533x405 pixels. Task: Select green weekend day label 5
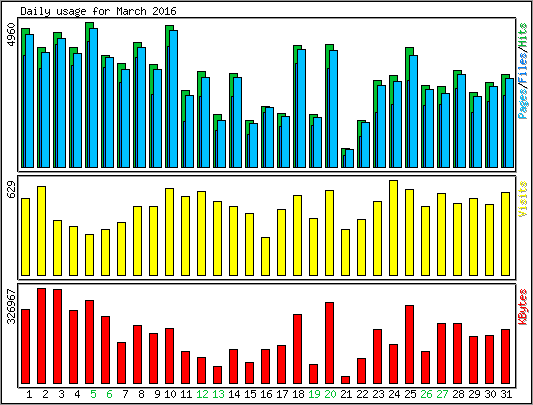tap(93, 394)
